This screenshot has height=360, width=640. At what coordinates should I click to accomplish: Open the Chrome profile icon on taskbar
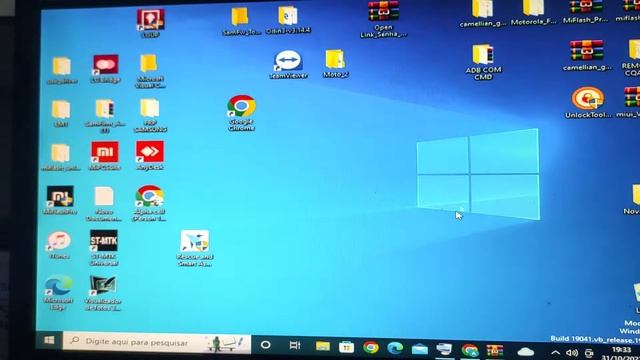pos(470,350)
